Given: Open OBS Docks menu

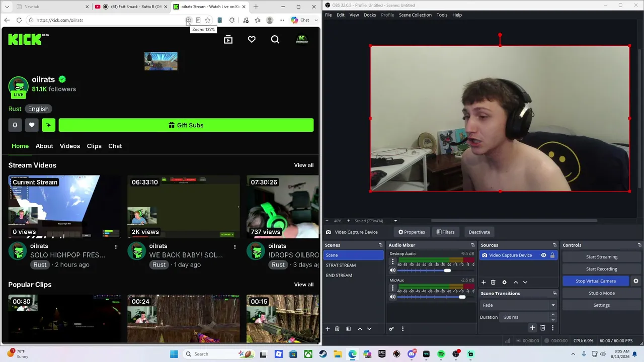Looking at the screenshot, I should tap(370, 15).
